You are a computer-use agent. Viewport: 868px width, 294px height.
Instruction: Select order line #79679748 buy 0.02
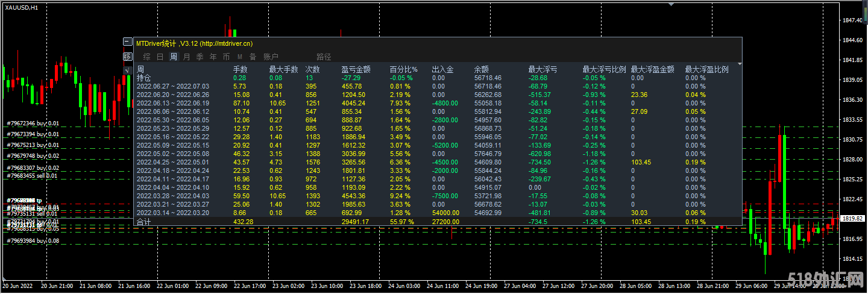click(x=33, y=156)
